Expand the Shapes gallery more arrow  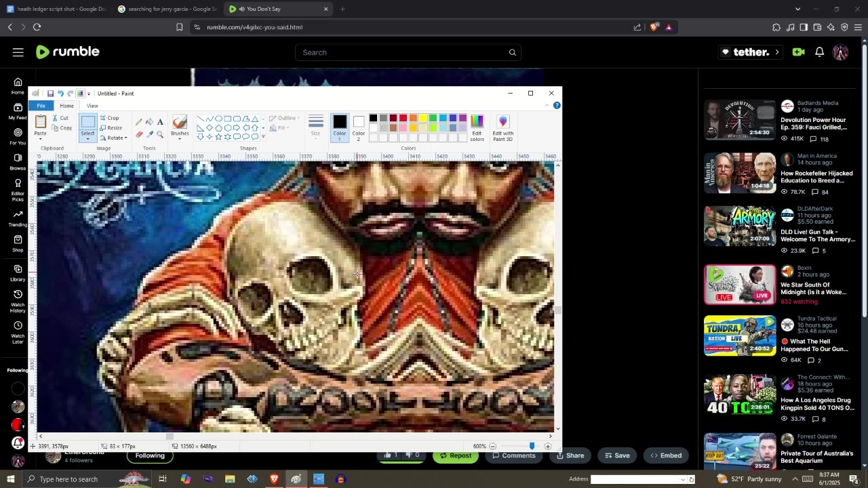coord(263,137)
